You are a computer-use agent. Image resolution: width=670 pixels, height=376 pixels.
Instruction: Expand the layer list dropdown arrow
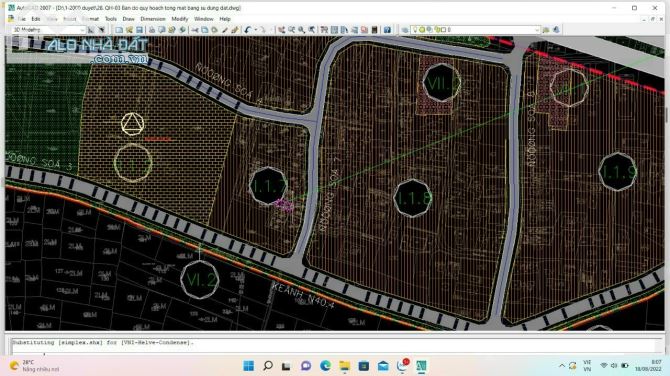537,29
